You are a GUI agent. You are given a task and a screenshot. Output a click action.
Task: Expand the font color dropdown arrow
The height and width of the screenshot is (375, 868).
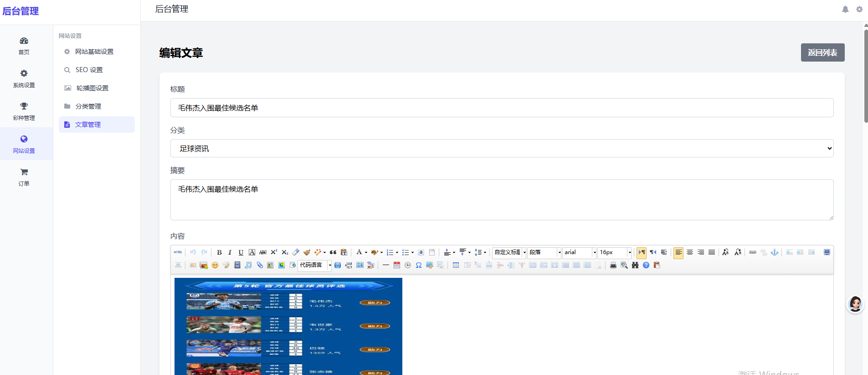click(x=366, y=252)
